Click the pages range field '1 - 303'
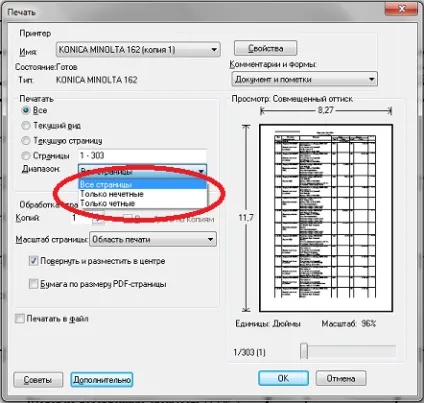This screenshot has height=403, width=424. [x=142, y=156]
